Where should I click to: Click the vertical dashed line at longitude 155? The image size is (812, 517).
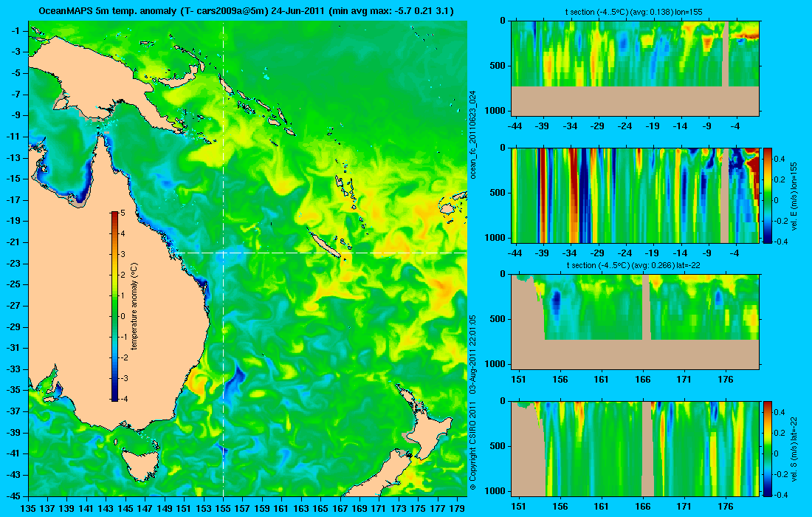[223, 258]
